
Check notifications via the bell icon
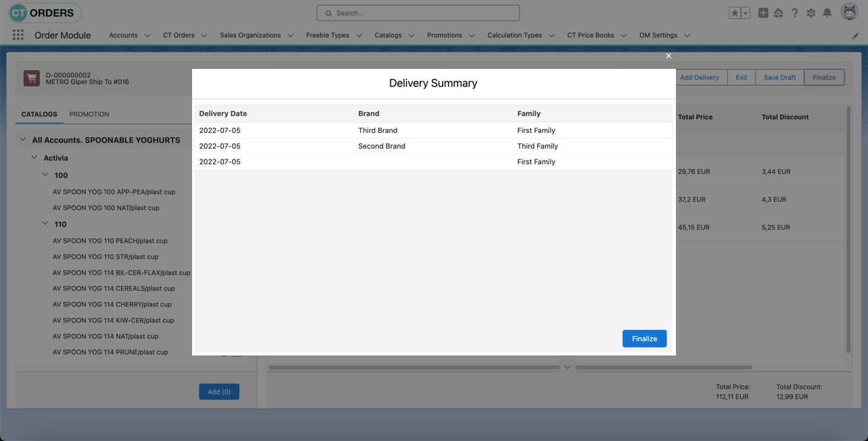pyautogui.click(x=827, y=12)
